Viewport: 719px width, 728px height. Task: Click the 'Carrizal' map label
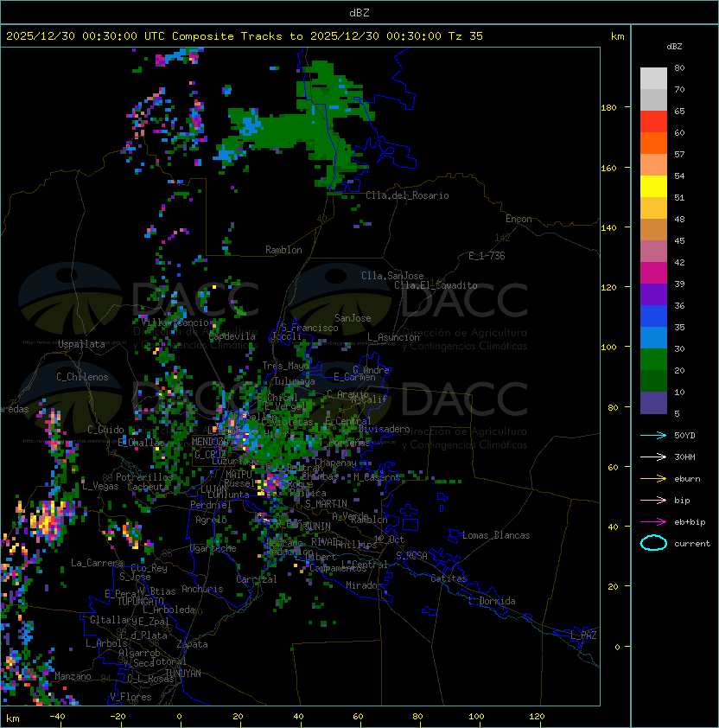[257, 579]
